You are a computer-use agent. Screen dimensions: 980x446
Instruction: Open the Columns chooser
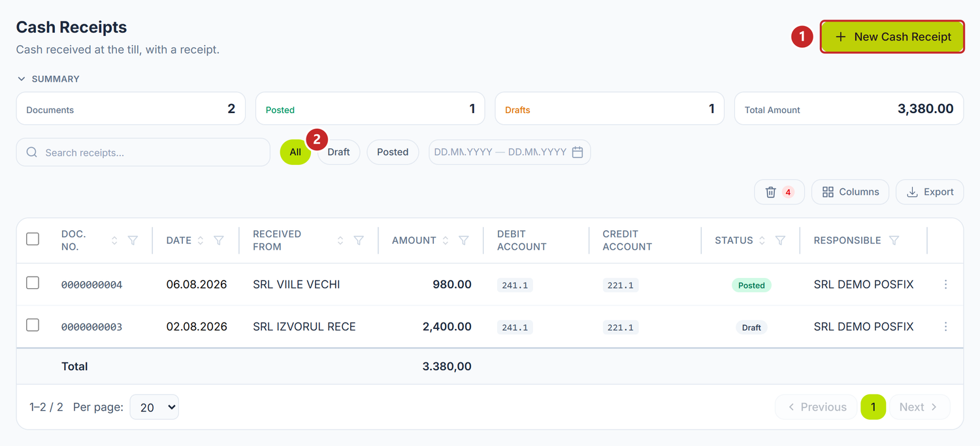[x=850, y=192]
